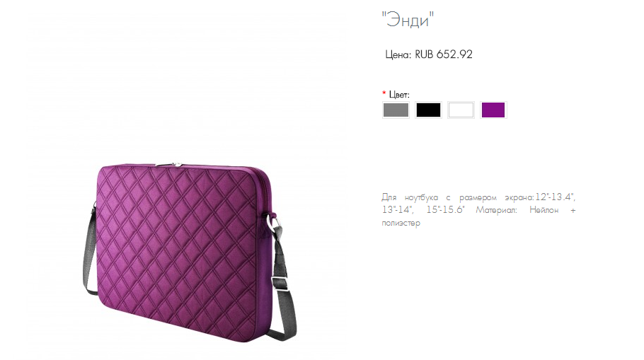Viewport: 644px width, 360px height.
Task: Select the black color swatch
Action: pos(428,110)
